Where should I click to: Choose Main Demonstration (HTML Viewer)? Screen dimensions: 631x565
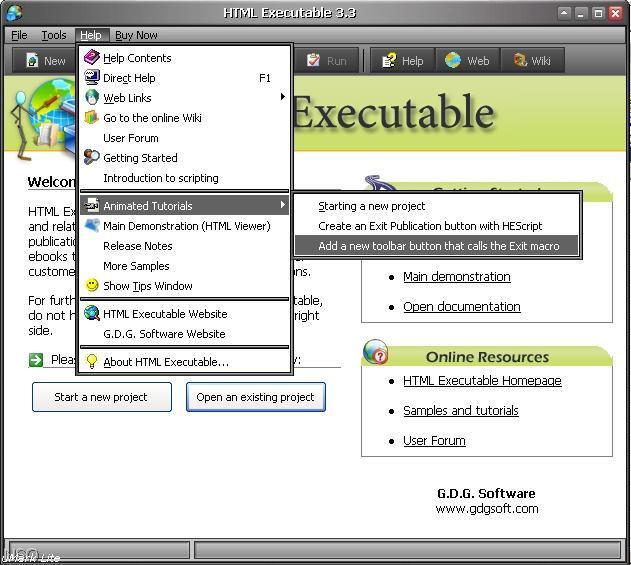tap(184, 226)
